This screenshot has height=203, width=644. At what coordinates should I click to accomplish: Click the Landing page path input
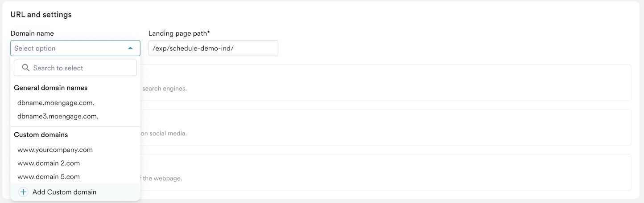pyautogui.click(x=213, y=48)
